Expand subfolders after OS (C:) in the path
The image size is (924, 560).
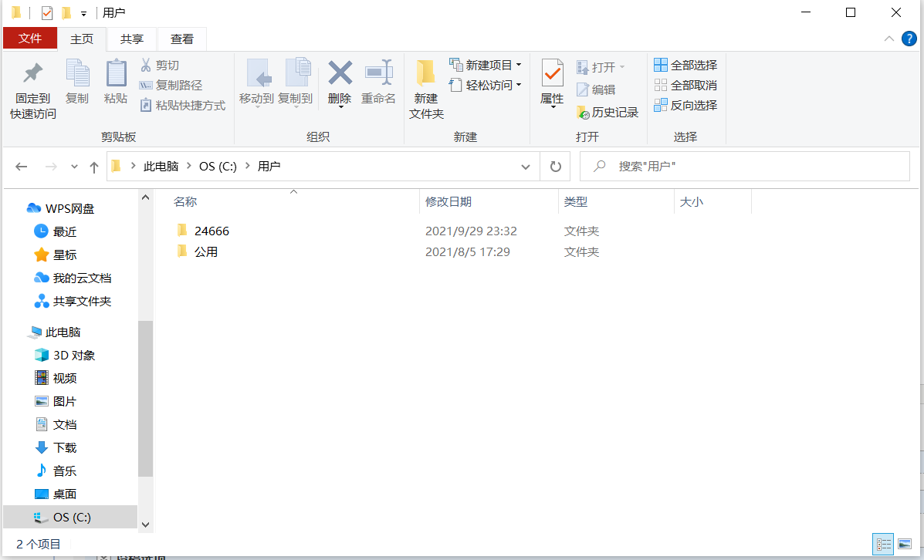[x=248, y=166]
